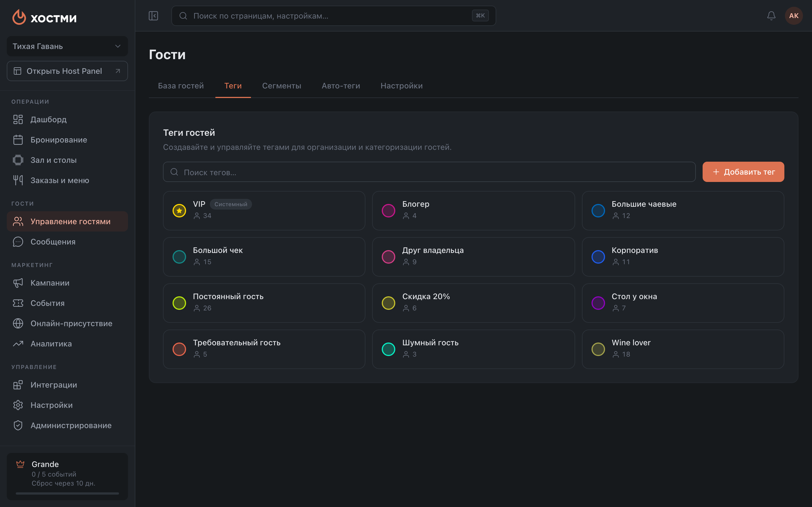The height and width of the screenshot is (507, 812).
Task: Open the Дашборд sidebar item
Action: (67, 119)
